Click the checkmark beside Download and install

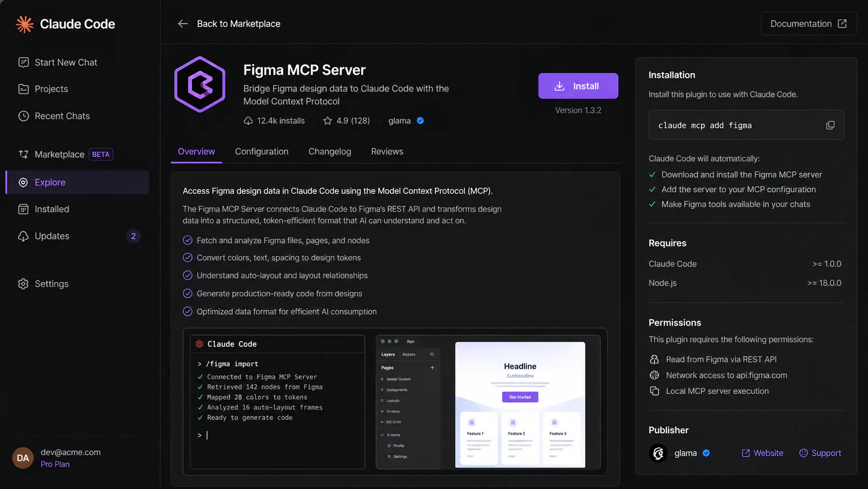pyautogui.click(x=652, y=175)
